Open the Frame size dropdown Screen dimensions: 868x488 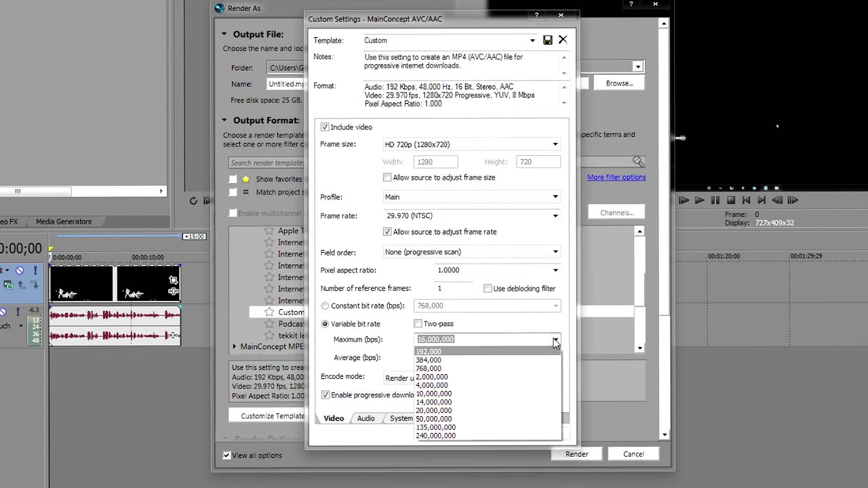coord(555,144)
